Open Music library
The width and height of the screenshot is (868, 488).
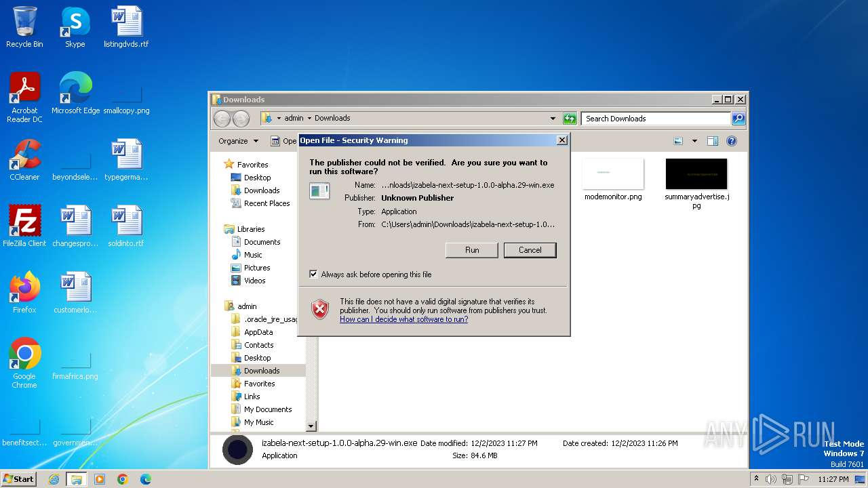click(253, 255)
